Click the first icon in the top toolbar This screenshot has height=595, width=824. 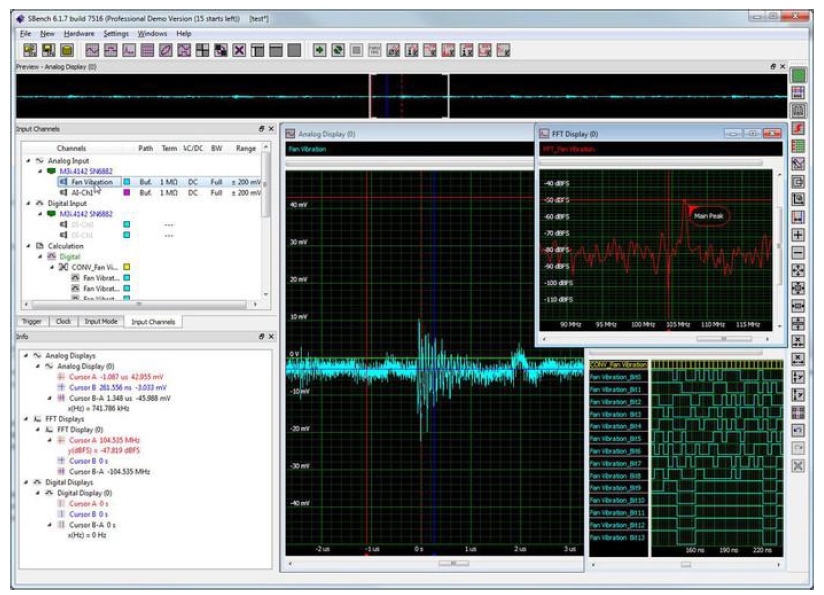click(30, 50)
